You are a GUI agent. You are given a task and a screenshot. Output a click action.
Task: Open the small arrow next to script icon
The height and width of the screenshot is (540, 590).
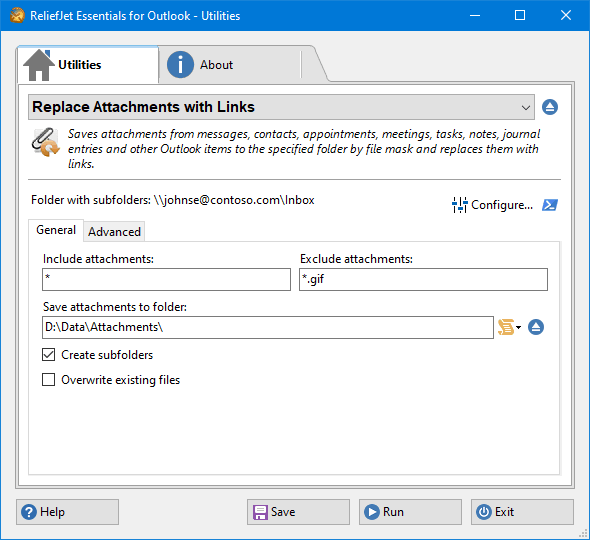point(519,327)
